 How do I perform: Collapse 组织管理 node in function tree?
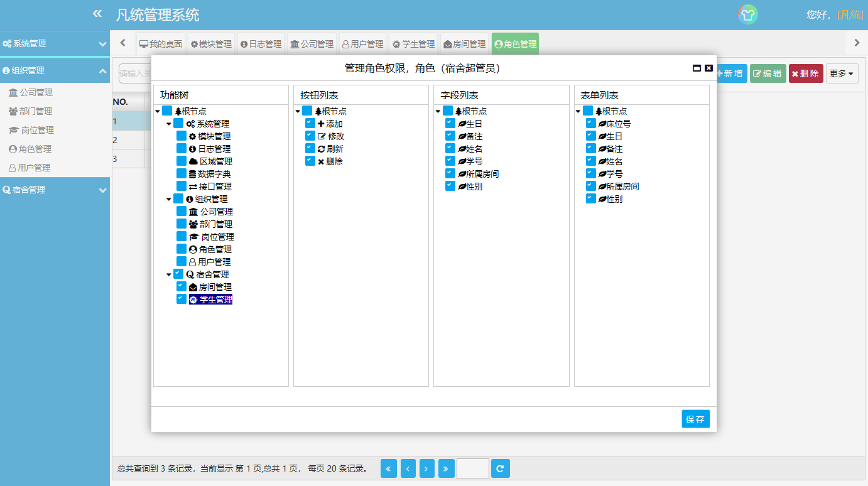click(x=169, y=199)
